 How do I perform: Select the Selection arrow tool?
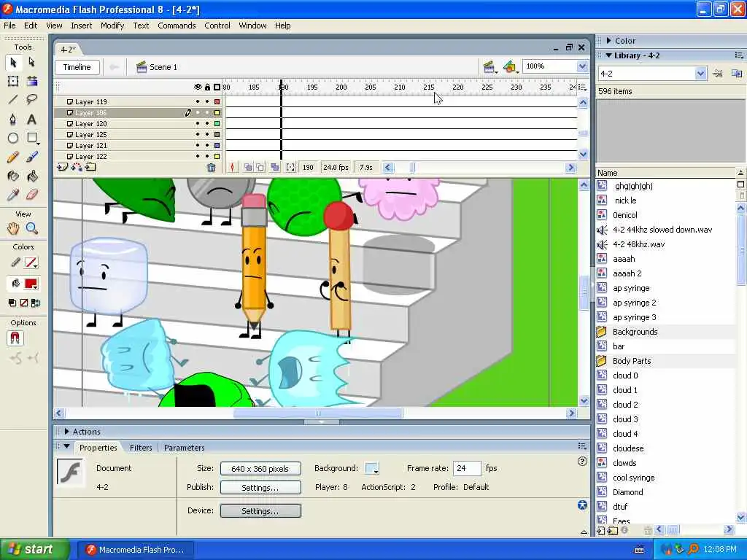click(x=13, y=63)
